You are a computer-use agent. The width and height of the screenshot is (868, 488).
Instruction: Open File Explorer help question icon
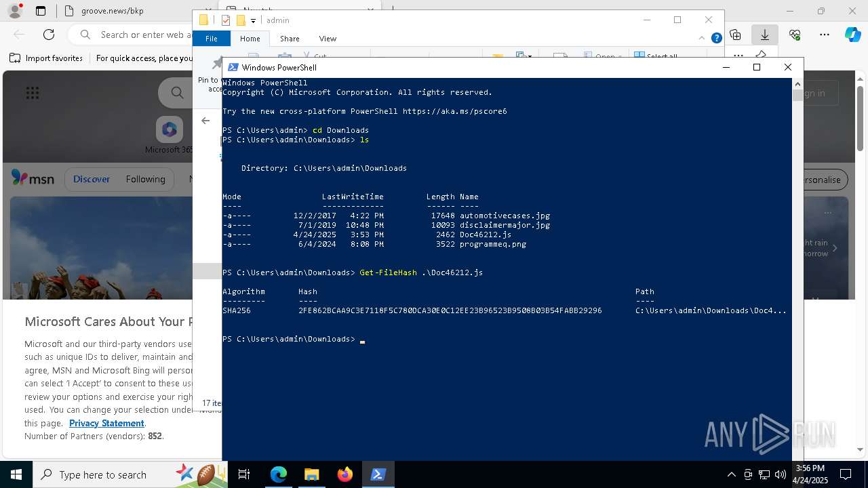(x=716, y=39)
